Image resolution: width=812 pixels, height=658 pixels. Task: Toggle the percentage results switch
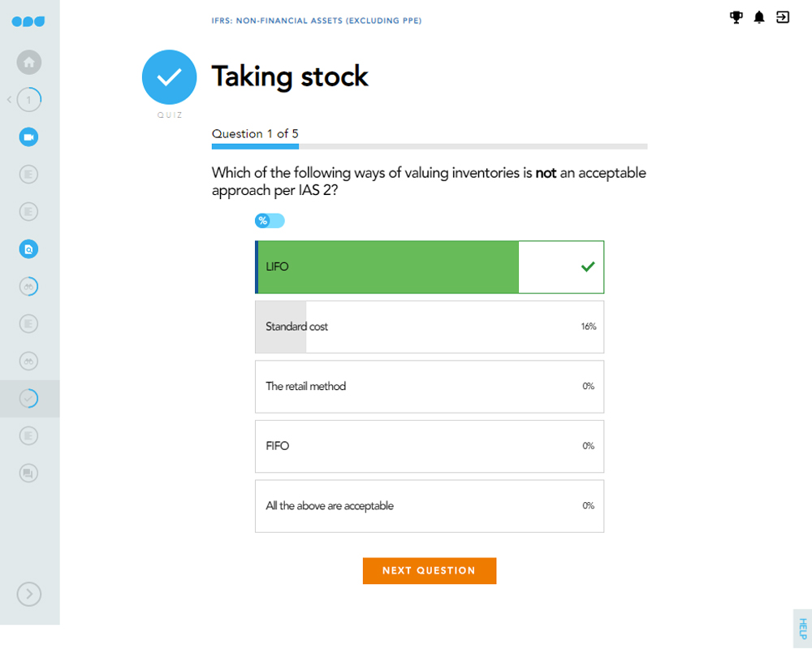[270, 221]
